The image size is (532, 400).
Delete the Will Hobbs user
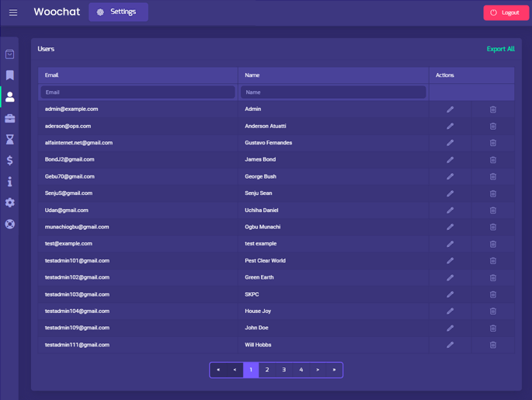tap(492, 345)
